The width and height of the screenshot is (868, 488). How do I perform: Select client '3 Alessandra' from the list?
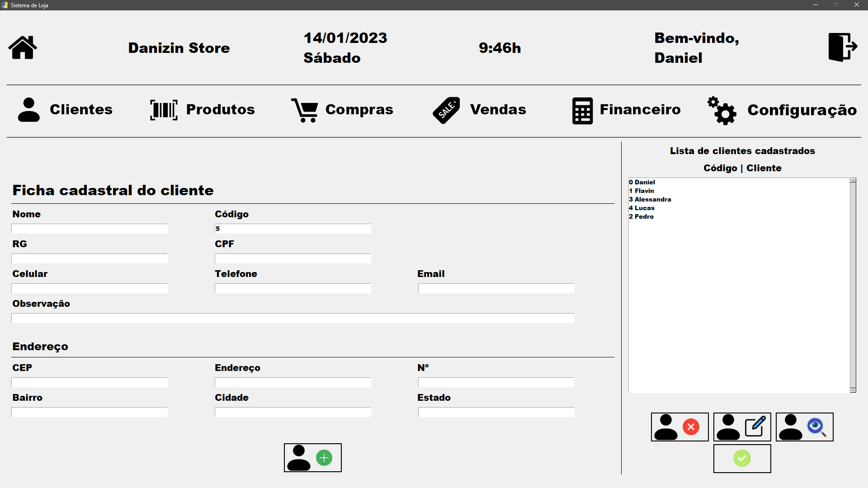coord(650,199)
